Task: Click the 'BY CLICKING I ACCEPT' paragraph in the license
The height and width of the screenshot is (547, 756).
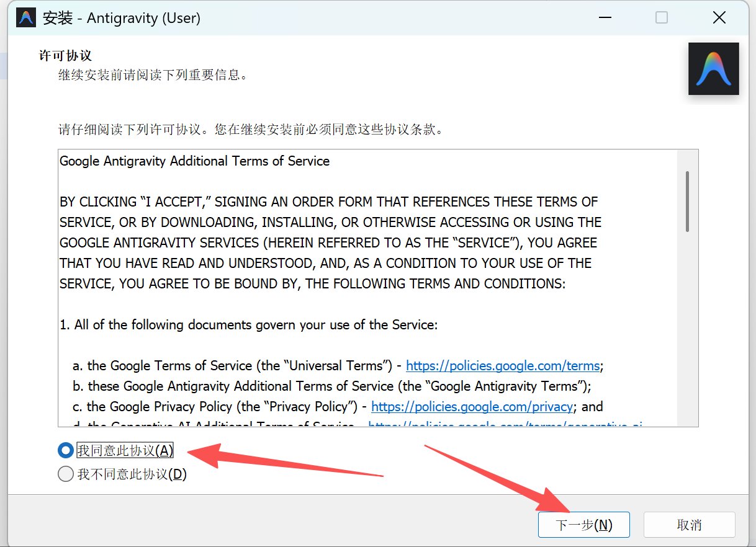Action: [x=329, y=242]
